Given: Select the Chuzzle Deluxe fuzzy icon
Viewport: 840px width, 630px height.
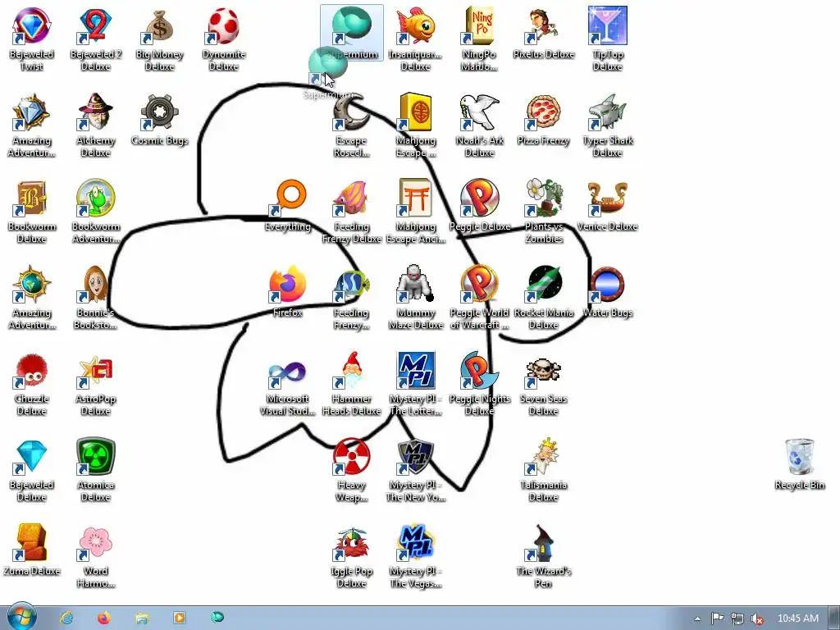Looking at the screenshot, I should click(32, 384).
